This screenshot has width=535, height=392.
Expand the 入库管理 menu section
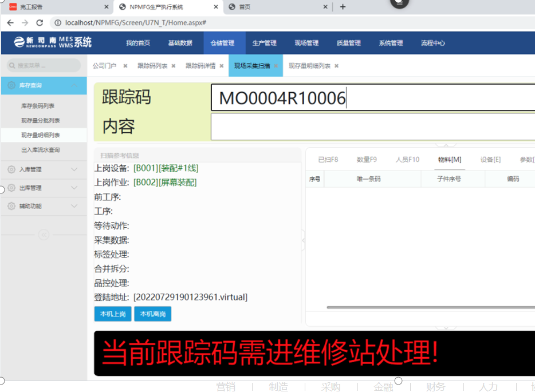pyautogui.click(x=74, y=169)
